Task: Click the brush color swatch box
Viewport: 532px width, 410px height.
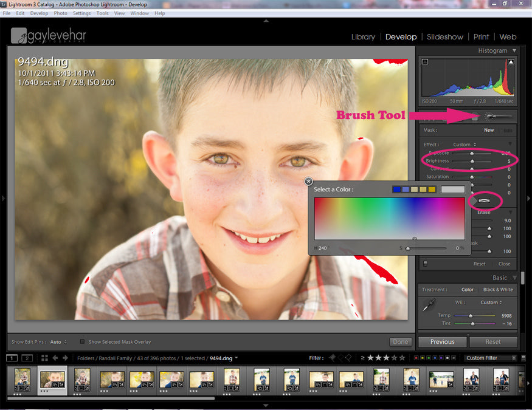Action: (x=484, y=200)
